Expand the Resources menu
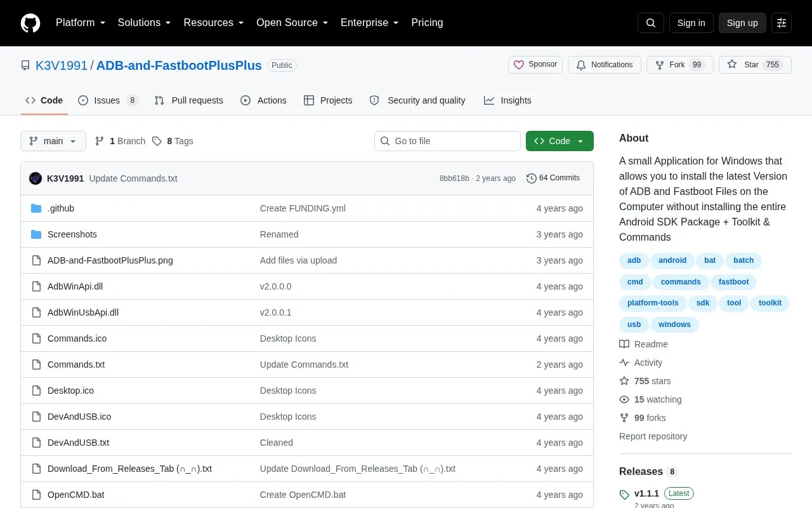This screenshot has width=812, height=508. 214,23
